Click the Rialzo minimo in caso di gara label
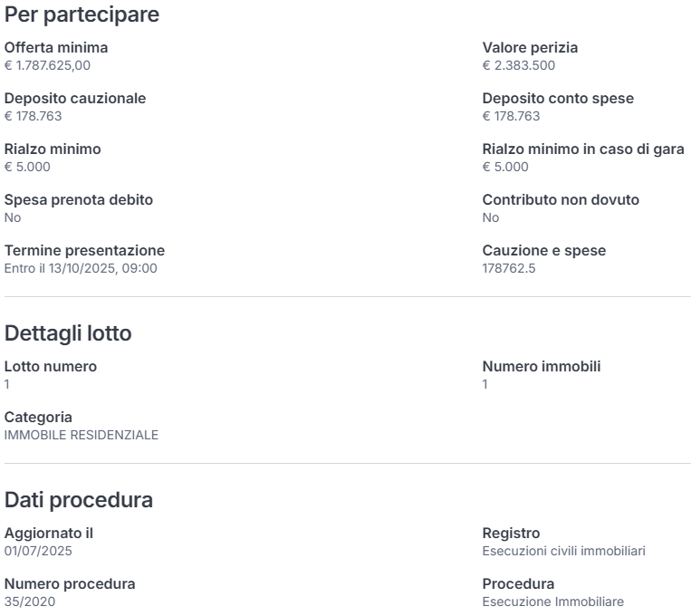This screenshot has height=616, width=691. coord(583,149)
